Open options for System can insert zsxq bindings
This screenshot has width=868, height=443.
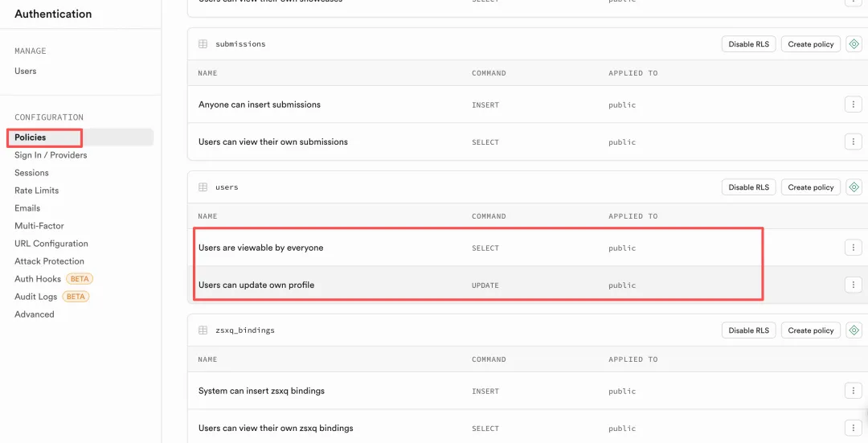[x=853, y=391]
